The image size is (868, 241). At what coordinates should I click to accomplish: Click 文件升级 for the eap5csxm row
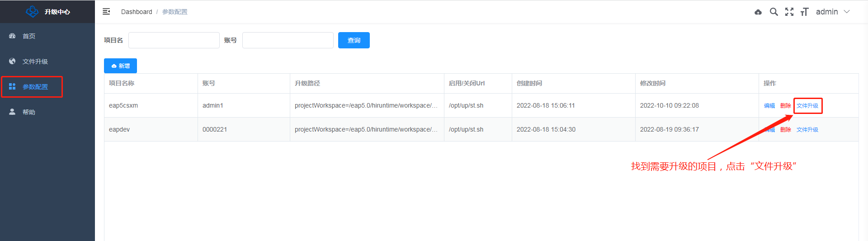807,106
